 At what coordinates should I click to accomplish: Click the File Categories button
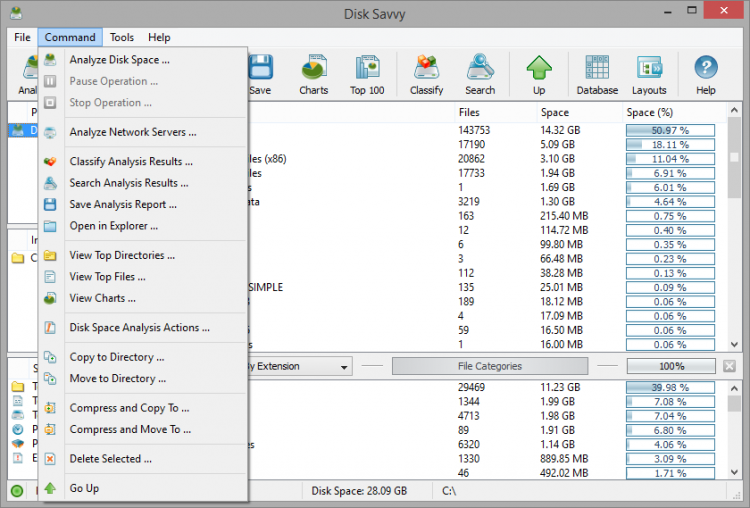click(490, 366)
